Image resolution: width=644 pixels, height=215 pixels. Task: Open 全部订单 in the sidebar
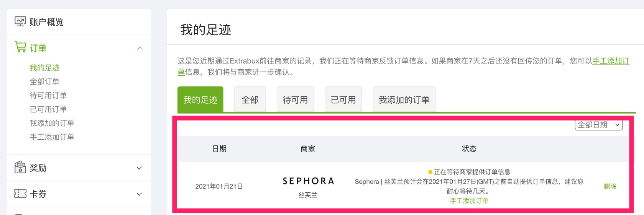point(44,81)
